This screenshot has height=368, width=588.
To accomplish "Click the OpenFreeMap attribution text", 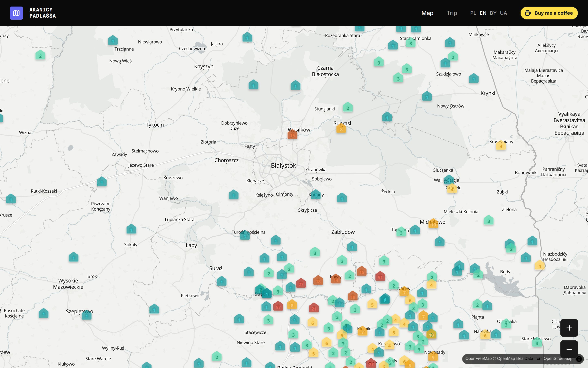I will click(x=478, y=358).
